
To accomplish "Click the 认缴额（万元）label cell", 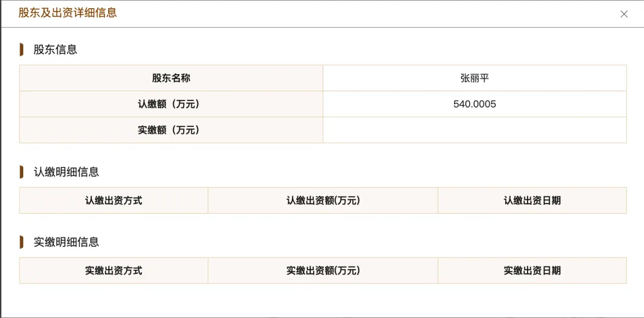I will click(171, 104).
